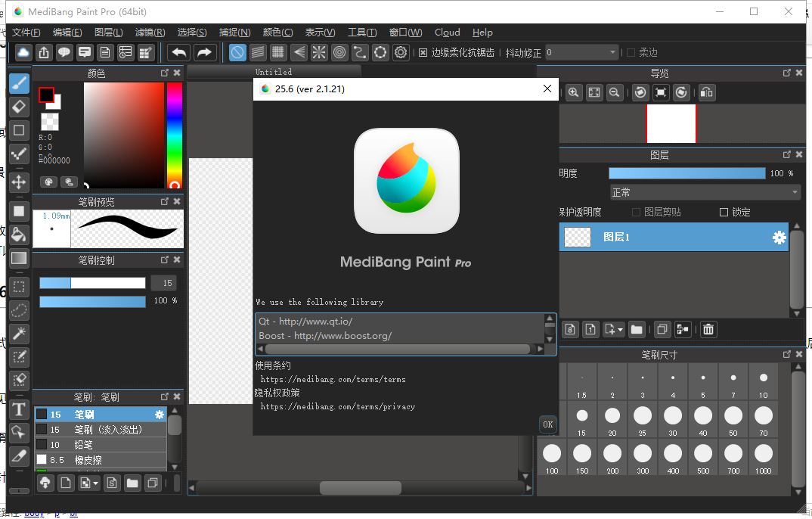The height and width of the screenshot is (519, 812).
Task: Zoom in using navigator magnifier plus
Action: [573, 93]
